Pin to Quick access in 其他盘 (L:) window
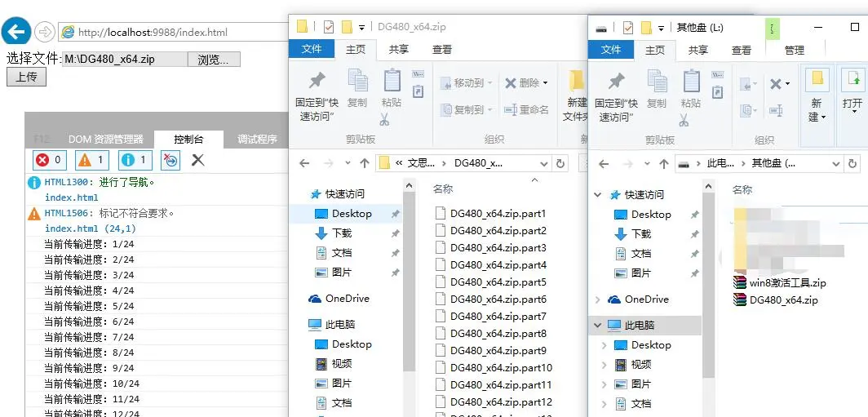 [x=616, y=95]
